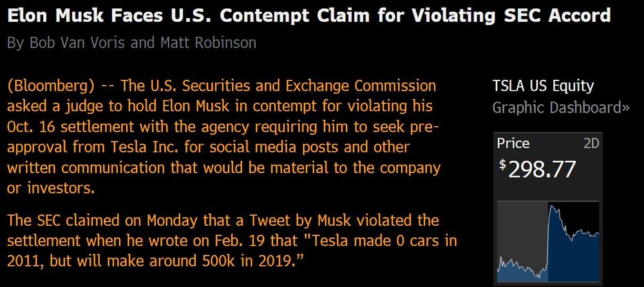
Task: Open the Graphic Dashboard link
Action: [x=554, y=107]
